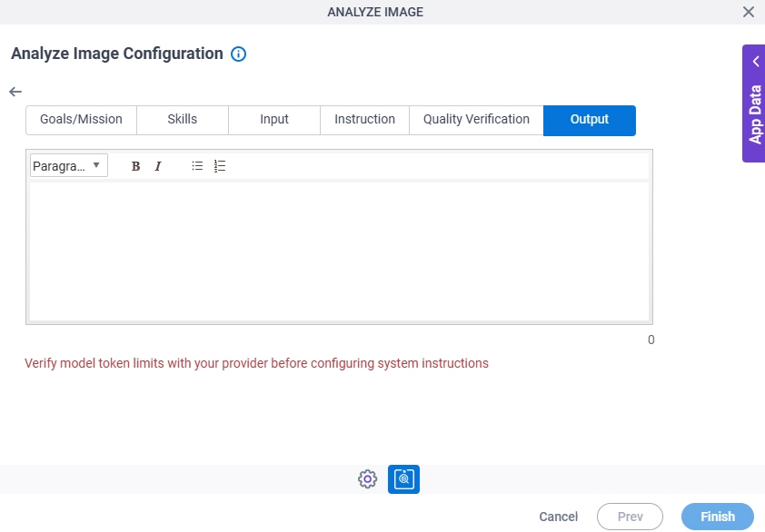Click the character count value 0
This screenshot has height=532, width=765.
pos(651,340)
